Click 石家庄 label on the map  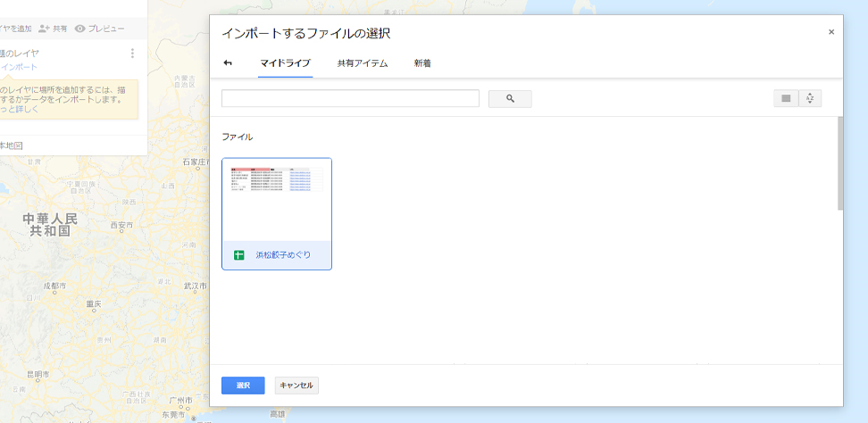coord(196,162)
